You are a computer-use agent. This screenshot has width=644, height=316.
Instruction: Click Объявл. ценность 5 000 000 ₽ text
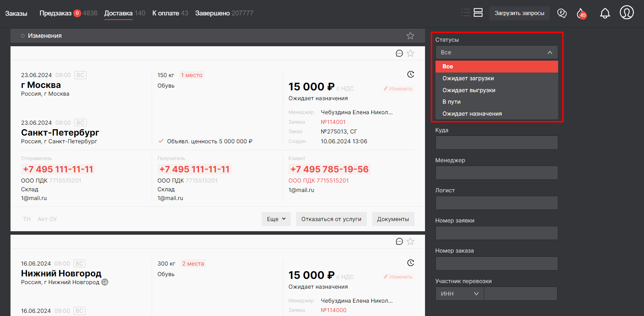click(x=210, y=141)
